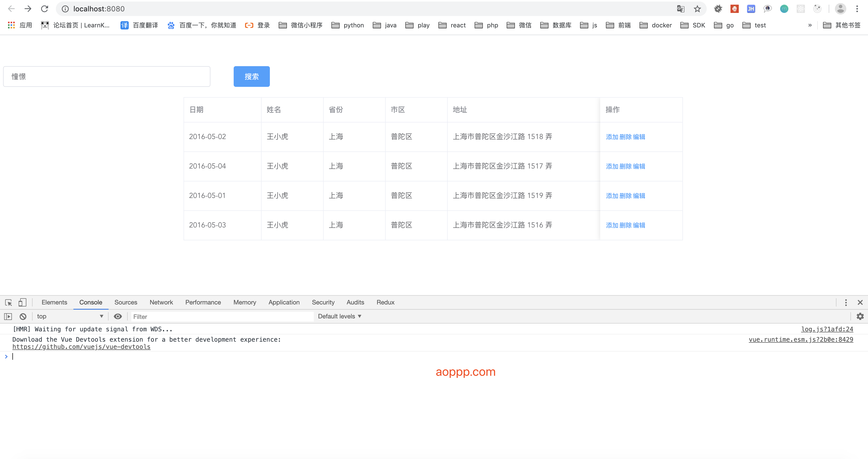Click the browser forward arrow
Screen dimensions: 868x459
28,9
